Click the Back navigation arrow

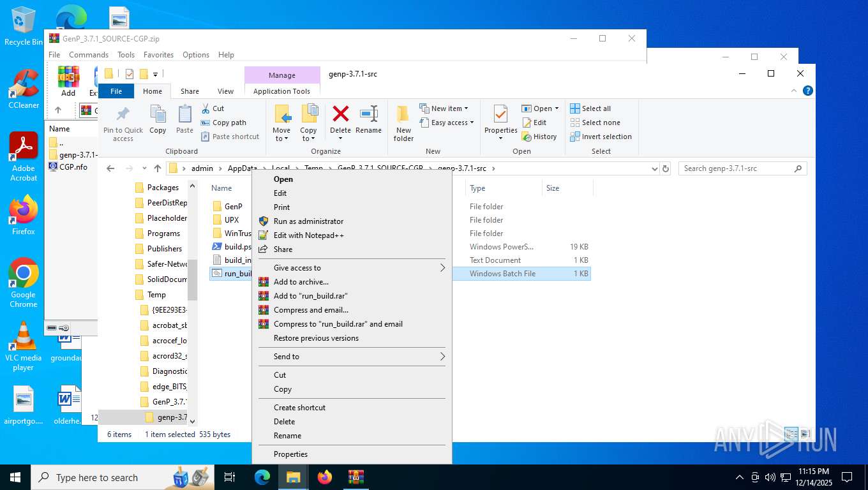point(110,168)
